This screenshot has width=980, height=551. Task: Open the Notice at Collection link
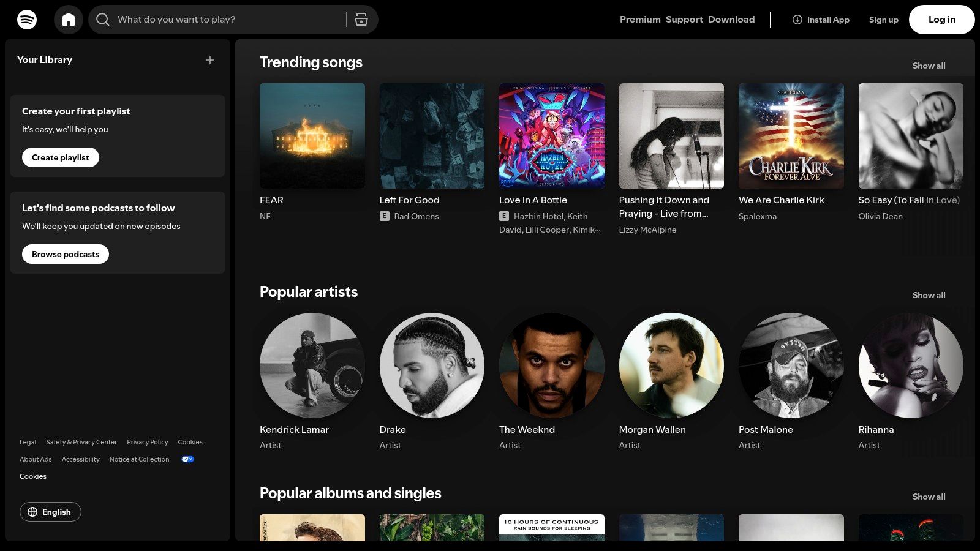click(139, 459)
